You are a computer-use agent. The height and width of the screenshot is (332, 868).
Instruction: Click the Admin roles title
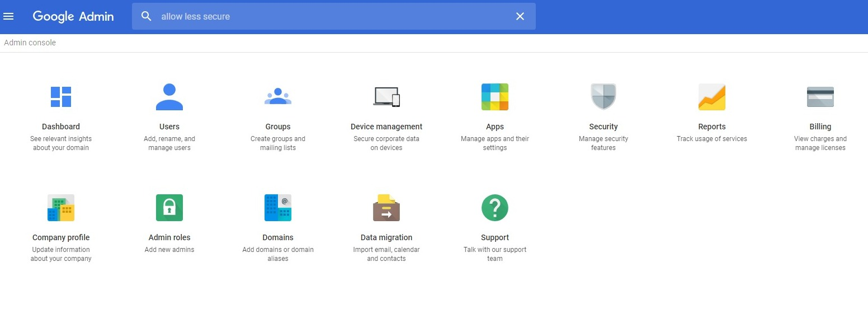coord(169,237)
